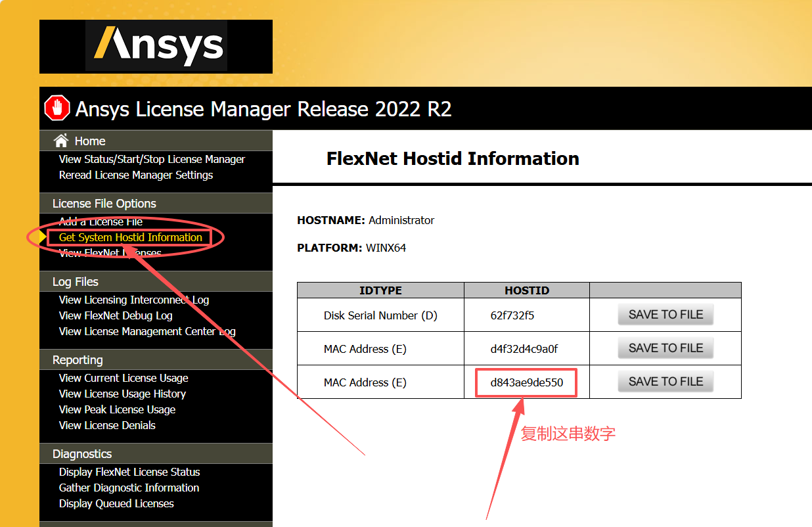Select View License Usage History

(122, 394)
